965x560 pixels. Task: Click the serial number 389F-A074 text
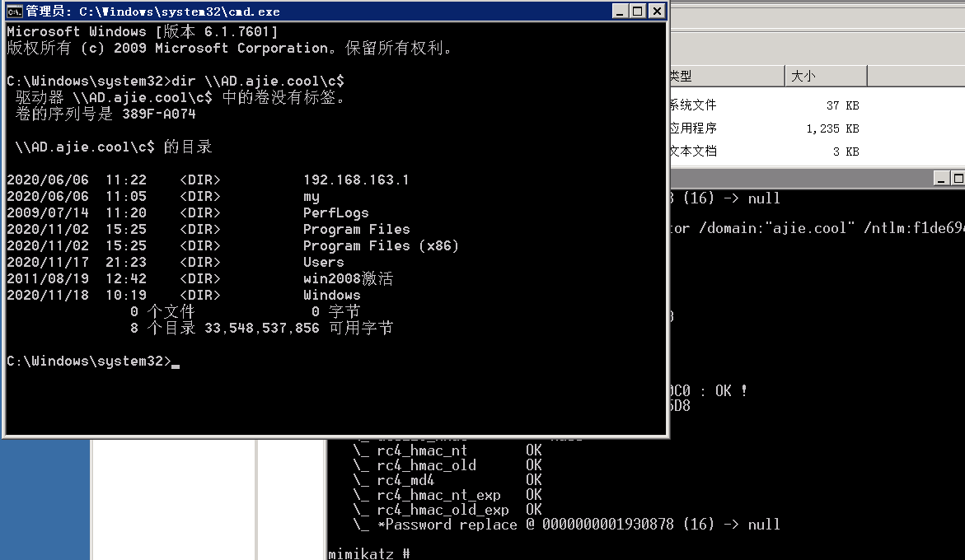159,114
